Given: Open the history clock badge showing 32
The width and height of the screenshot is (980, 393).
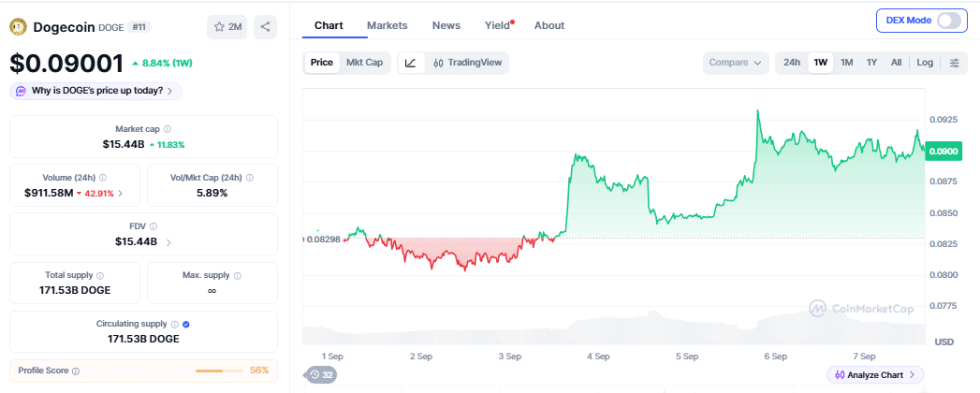Looking at the screenshot, I should (x=322, y=375).
